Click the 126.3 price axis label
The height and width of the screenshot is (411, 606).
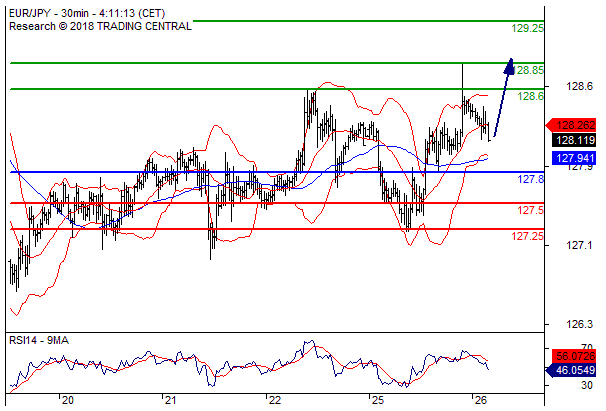point(579,324)
